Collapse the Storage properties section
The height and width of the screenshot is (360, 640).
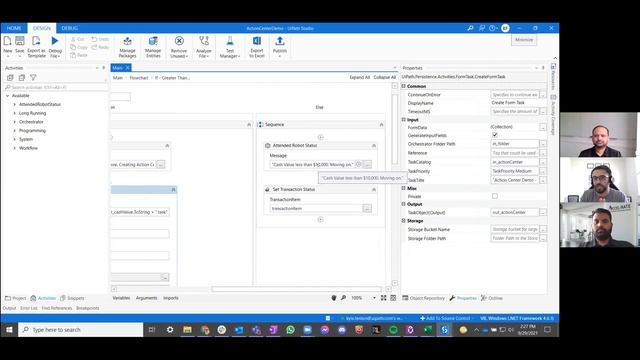click(x=404, y=220)
